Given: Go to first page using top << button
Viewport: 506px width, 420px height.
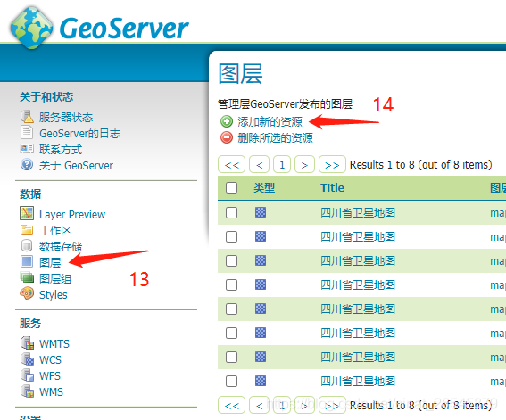Looking at the screenshot, I should (x=232, y=164).
